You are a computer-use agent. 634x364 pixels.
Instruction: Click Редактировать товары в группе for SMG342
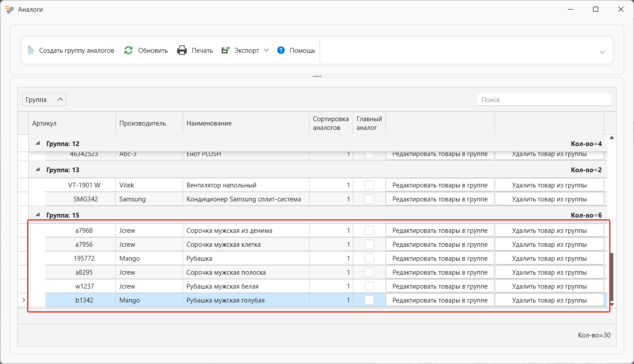(440, 199)
